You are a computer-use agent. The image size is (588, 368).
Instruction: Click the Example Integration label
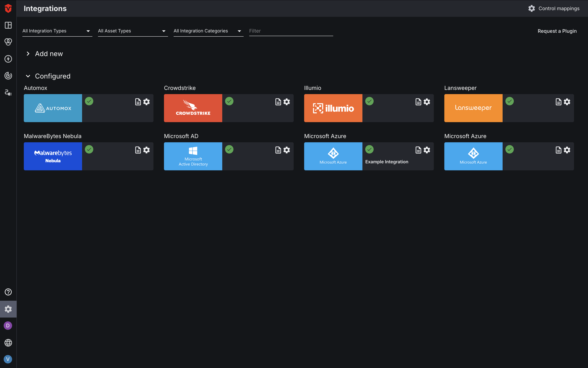(x=387, y=162)
